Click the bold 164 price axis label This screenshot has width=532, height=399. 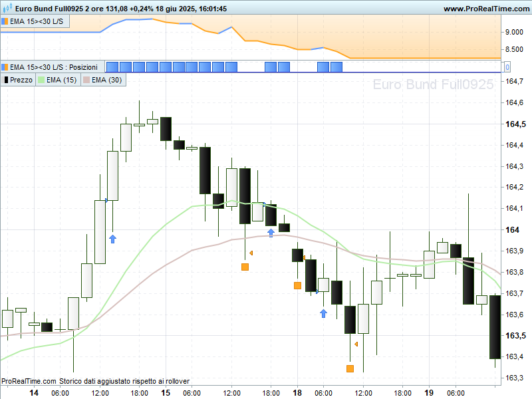coord(512,230)
